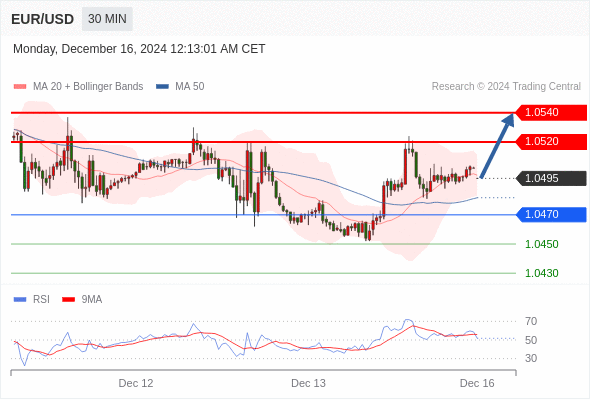
Task: Click the date and time stamp text
Action: [x=139, y=49]
